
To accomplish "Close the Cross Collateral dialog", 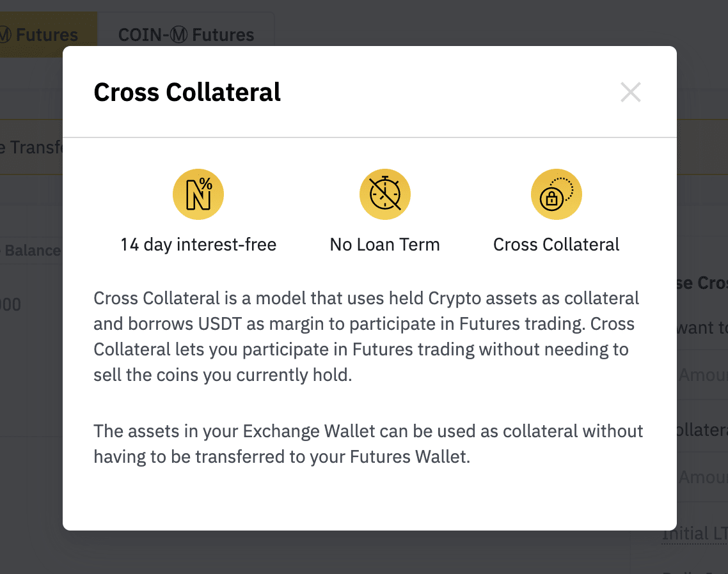I will coord(631,92).
